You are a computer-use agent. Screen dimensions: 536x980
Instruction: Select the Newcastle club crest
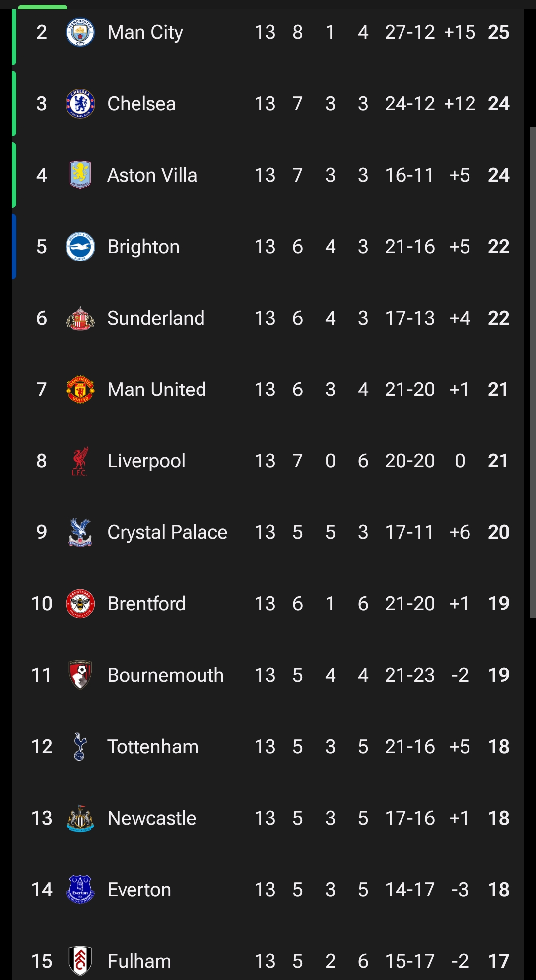point(80,818)
